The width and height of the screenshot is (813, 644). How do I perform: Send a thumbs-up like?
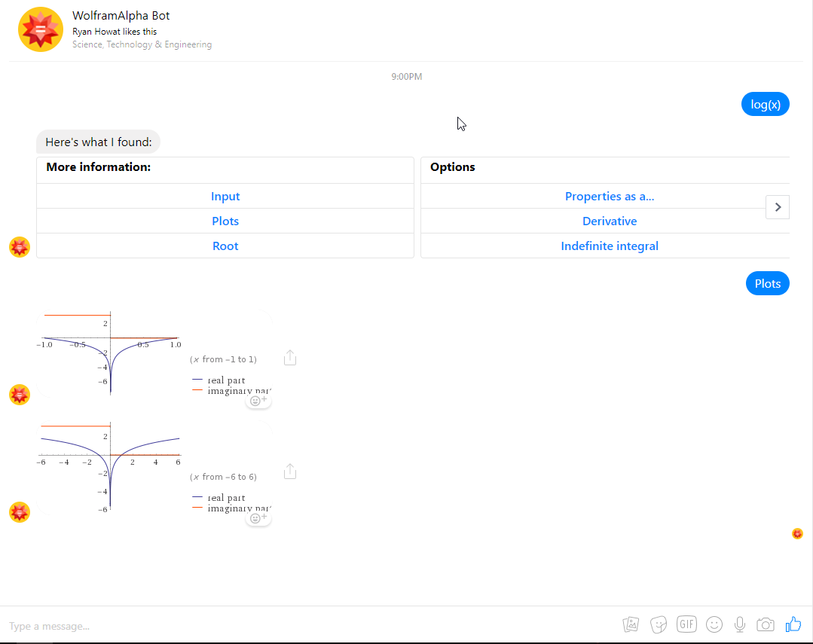tap(793, 624)
